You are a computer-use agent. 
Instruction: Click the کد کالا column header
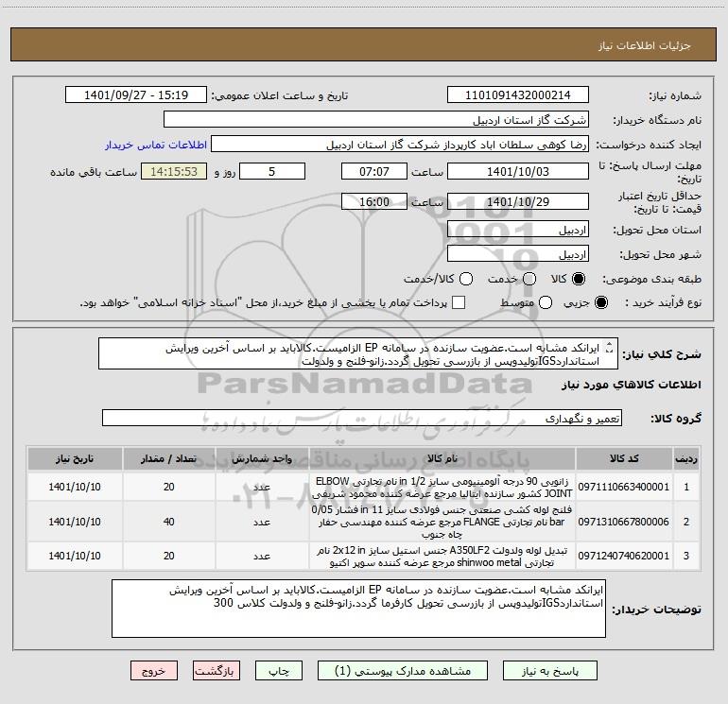pos(624,458)
